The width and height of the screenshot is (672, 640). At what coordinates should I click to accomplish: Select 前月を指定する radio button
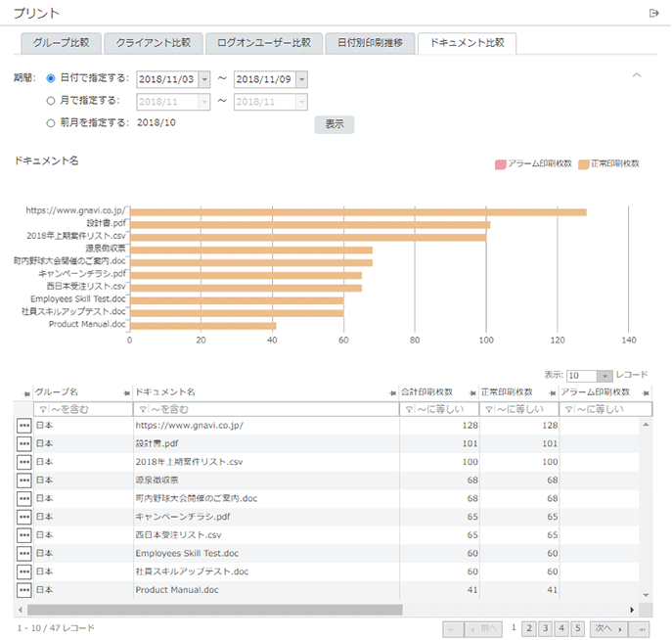pos(51,122)
